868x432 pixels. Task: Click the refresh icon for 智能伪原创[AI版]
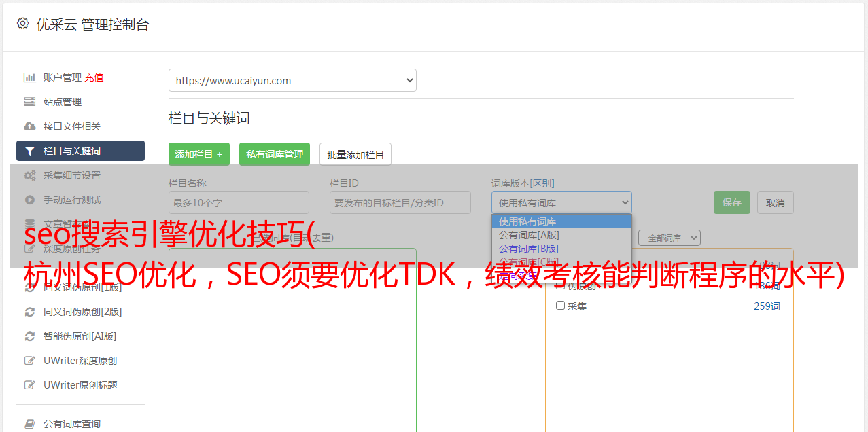pyautogui.click(x=30, y=336)
